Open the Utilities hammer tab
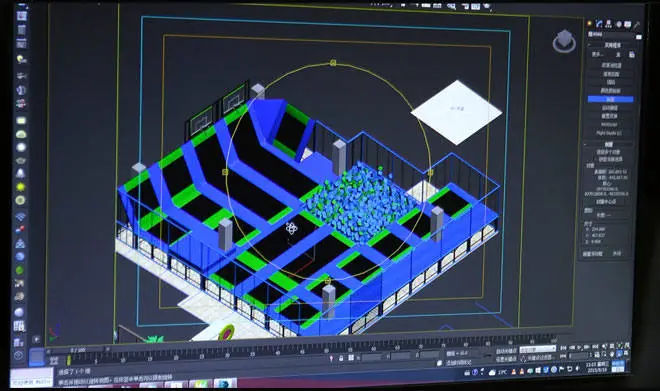 tap(637, 25)
